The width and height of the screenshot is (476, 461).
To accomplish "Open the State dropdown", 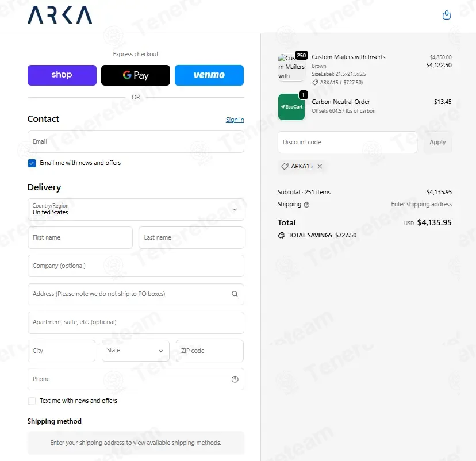I will (136, 351).
